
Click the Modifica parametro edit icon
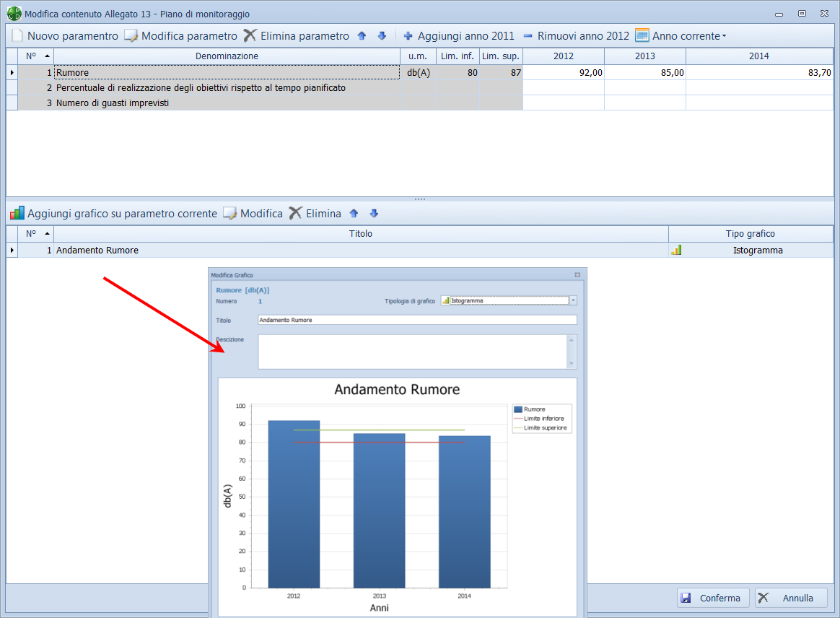pos(131,36)
